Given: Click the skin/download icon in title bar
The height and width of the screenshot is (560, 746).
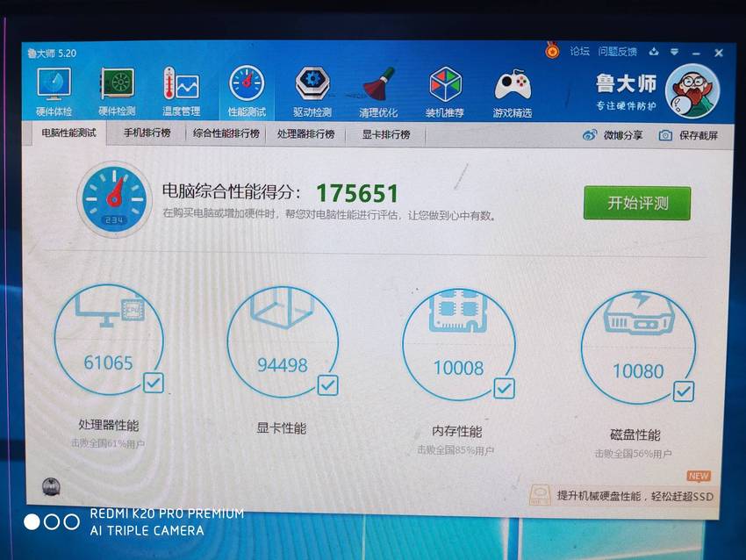Looking at the screenshot, I should 654,52.
